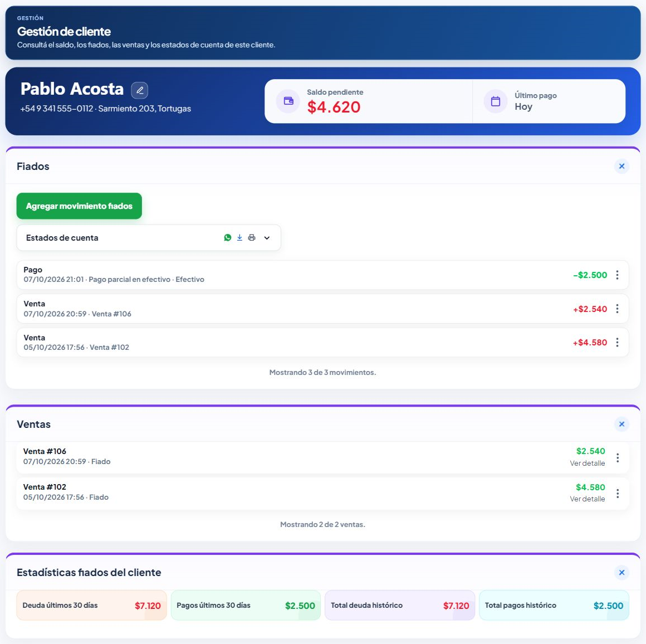Click Agregar movimiento fiados button
Image resolution: width=646 pixels, height=644 pixels.
click(79, 206)
